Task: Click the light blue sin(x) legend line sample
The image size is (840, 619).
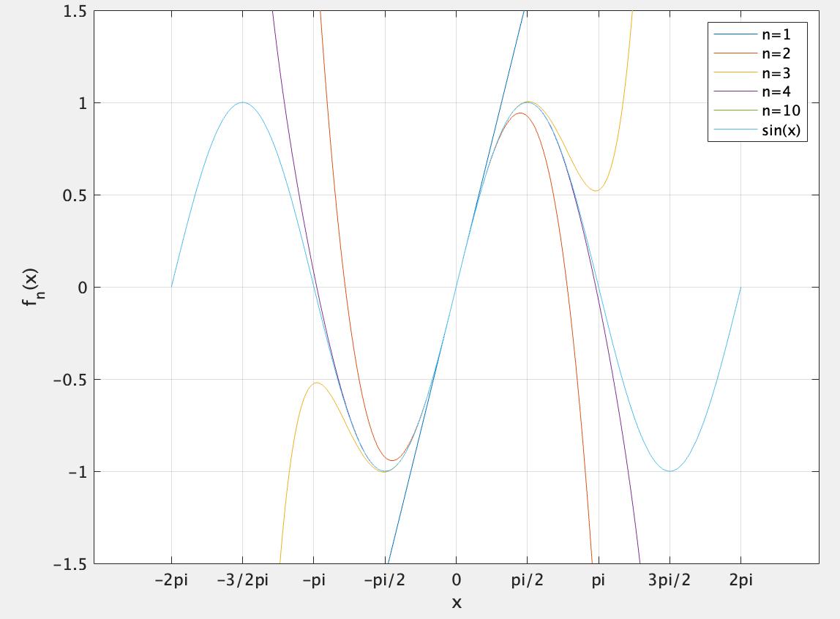Action: (x=735, y=130)
